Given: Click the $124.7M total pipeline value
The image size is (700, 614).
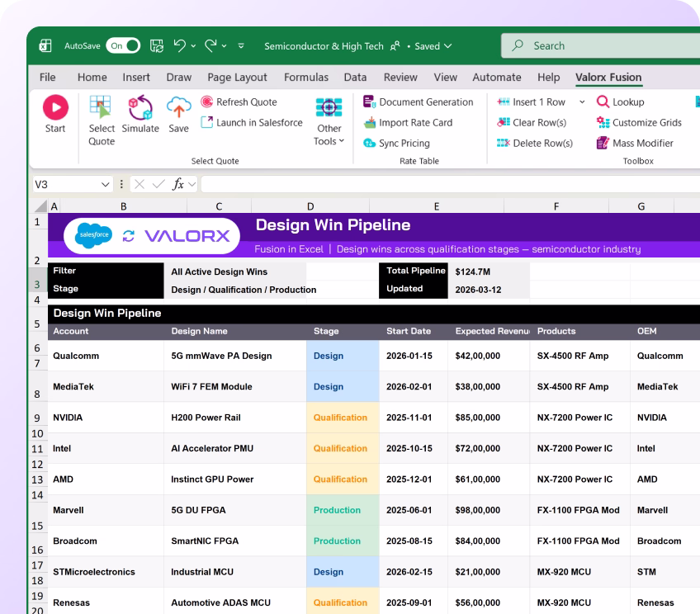Looking at the screenshot, I should pyautogui.click(x=473, y=272).
